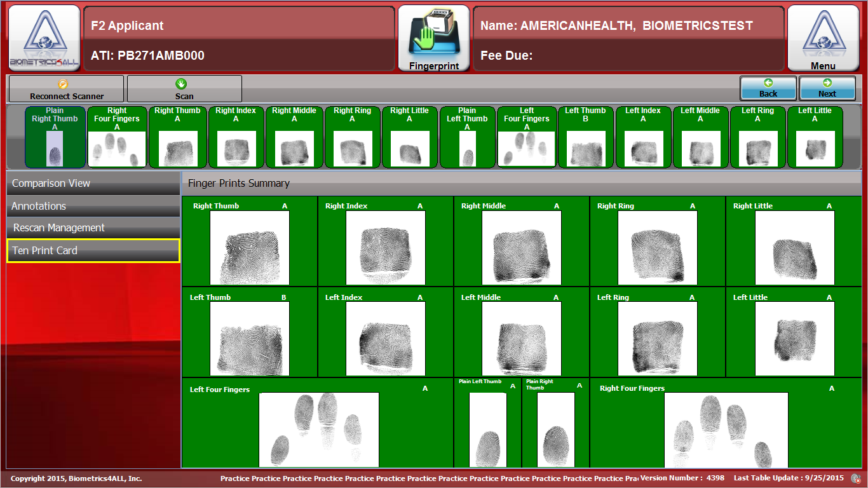Open Rescan Management
The image size is (868, 488).
point(93,227)
